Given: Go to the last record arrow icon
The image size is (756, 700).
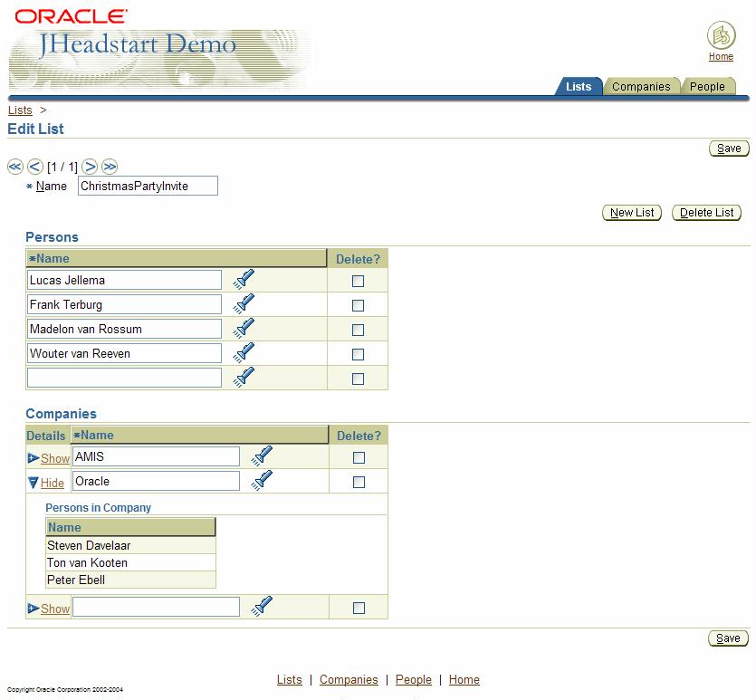Looking at the screenshot, I should [110, 167].
